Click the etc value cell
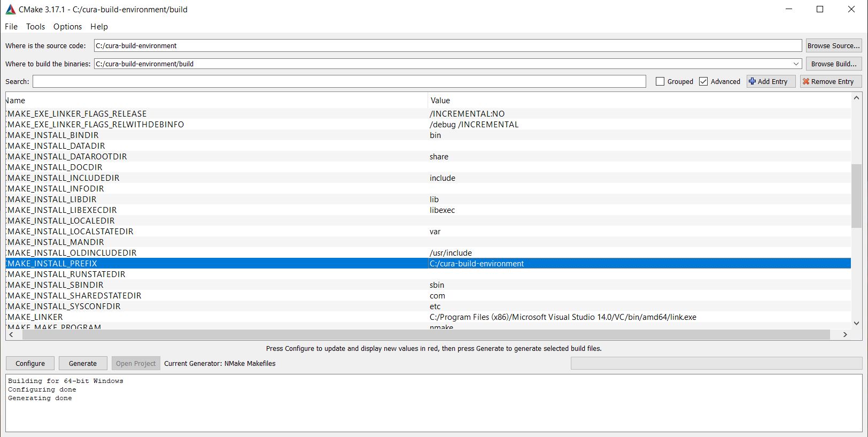The height and width of the screenshot is (437, 868). tap(639, 306)
